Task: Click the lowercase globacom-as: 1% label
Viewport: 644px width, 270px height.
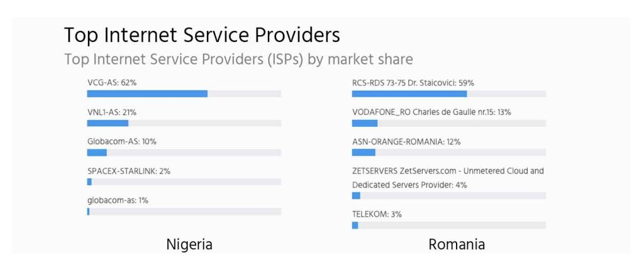Action: coord(118,200)
